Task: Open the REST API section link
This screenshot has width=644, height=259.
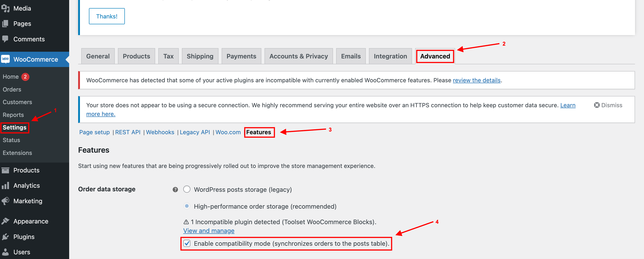Action: [128, 132]
